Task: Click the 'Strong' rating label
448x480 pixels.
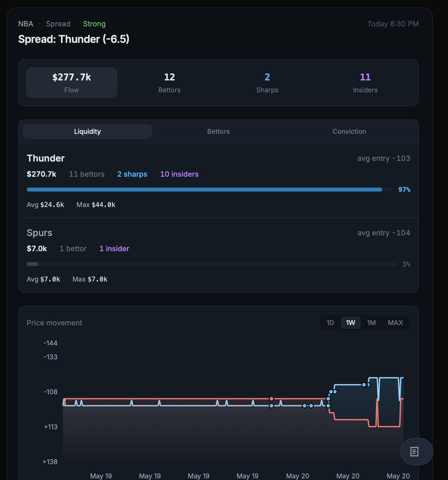Action: (94, 24)
